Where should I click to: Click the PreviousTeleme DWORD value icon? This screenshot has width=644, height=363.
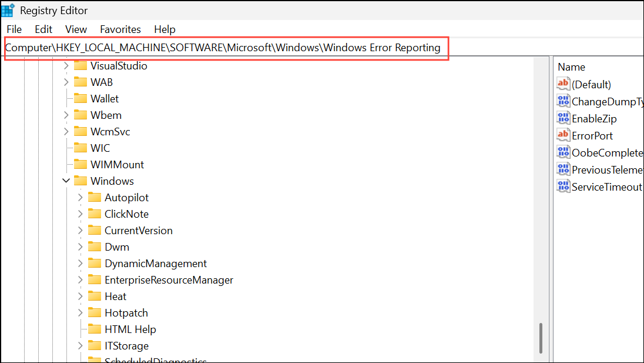(x=563, y=169)
